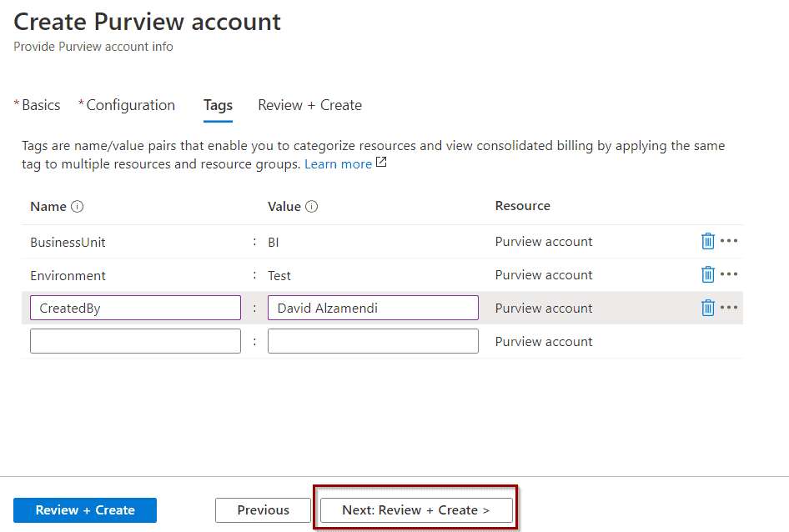Open the Learn more link
The width and height of the screenshot is (789, 532).
point(338,164)
